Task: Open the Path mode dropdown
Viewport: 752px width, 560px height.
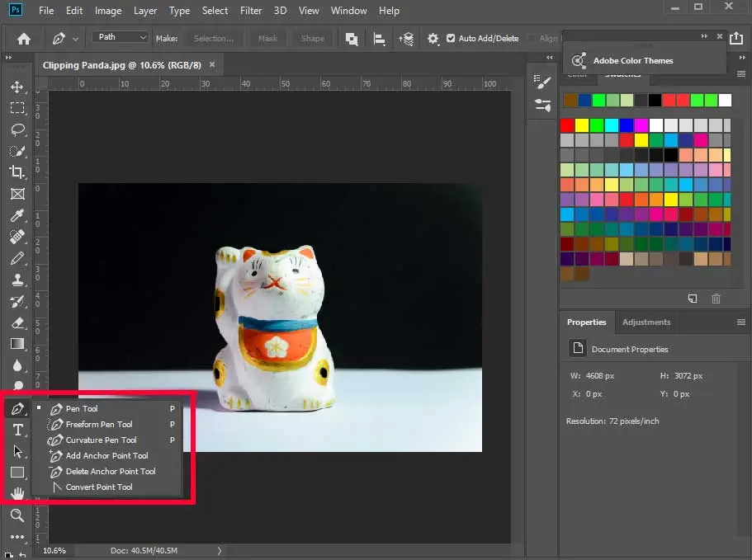Action: [x=120, y=37]
